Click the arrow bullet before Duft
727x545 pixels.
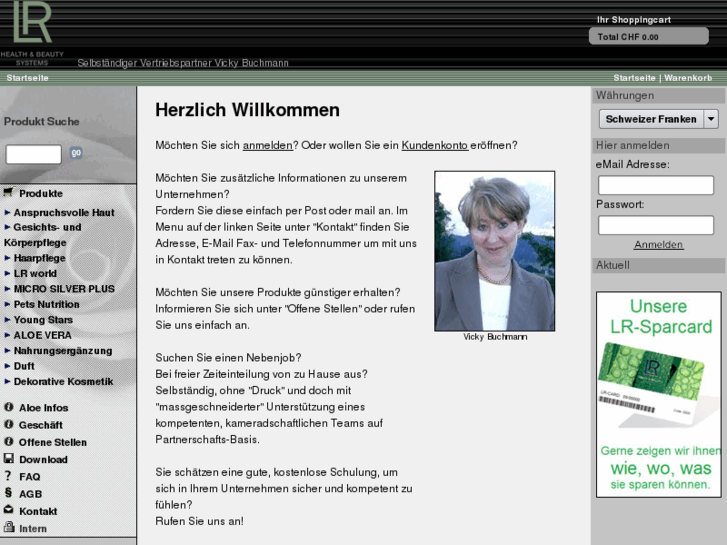pyautogui.click(x=7, y=366)
